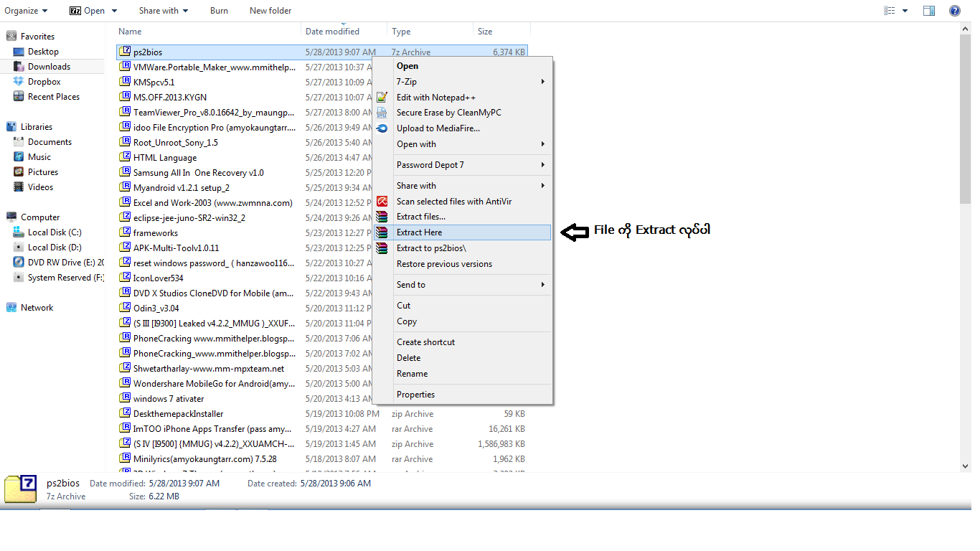Select Local Disk (C:) in the sidebar
The width and height of the screenshot is (980, 551).
pyautogui.click(x=55, y=232)
